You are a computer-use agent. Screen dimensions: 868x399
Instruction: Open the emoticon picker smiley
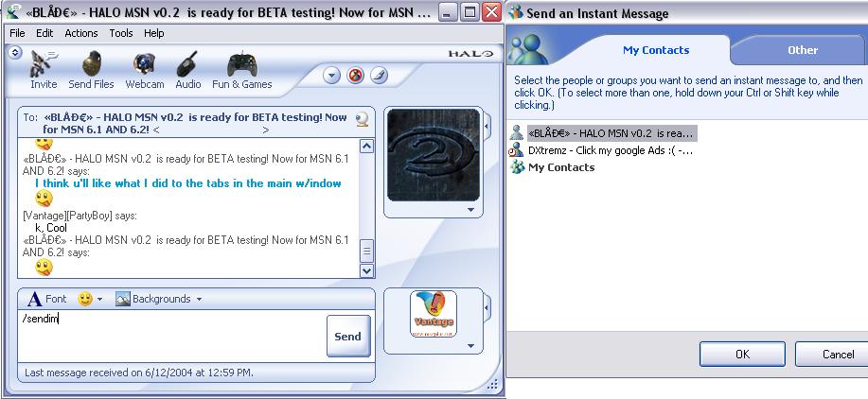click(x=84, y=299)
